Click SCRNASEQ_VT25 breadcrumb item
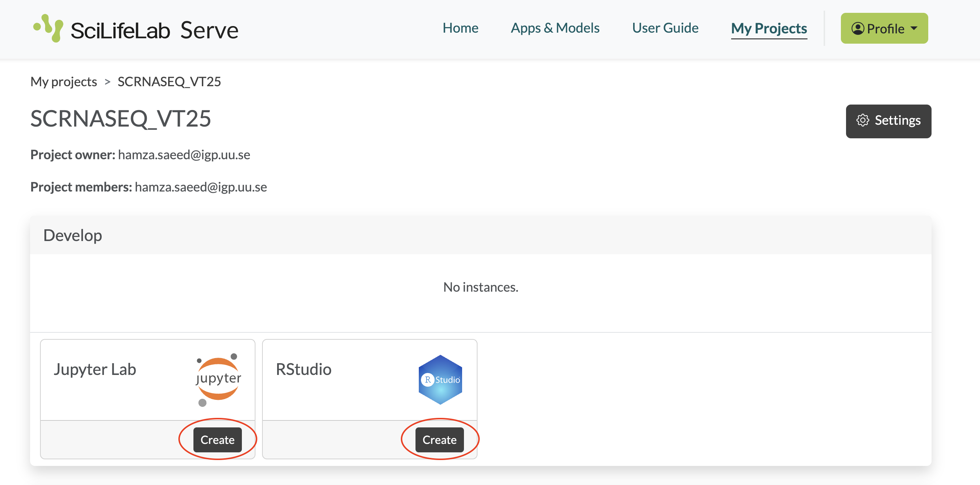980x485 pixels. [169, 82]
